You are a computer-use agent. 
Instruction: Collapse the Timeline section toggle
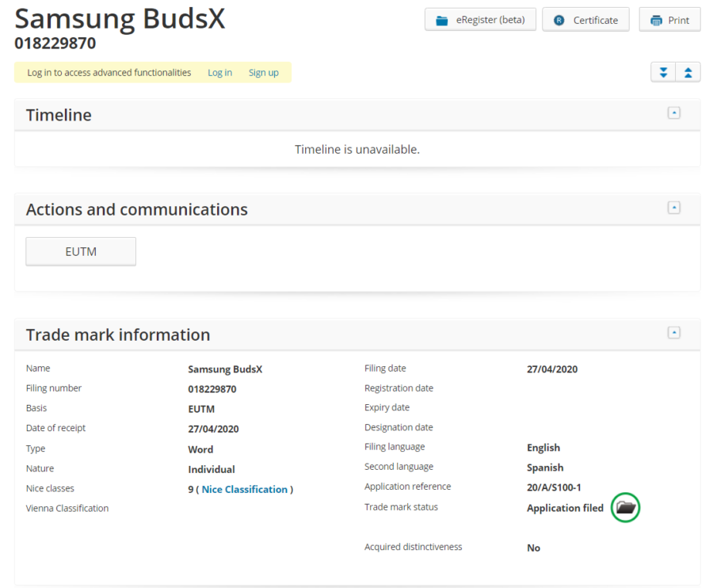[x=674, y=113]
